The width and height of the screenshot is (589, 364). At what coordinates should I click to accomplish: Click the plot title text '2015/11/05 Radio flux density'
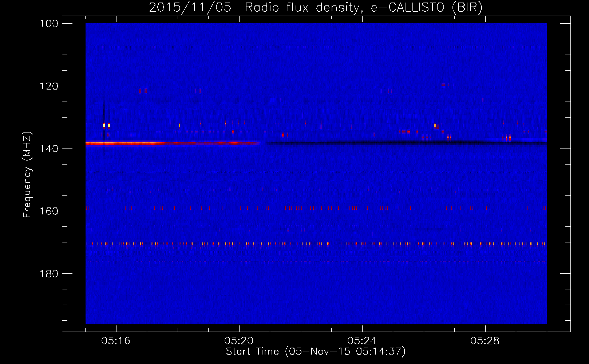pos(254,8)
